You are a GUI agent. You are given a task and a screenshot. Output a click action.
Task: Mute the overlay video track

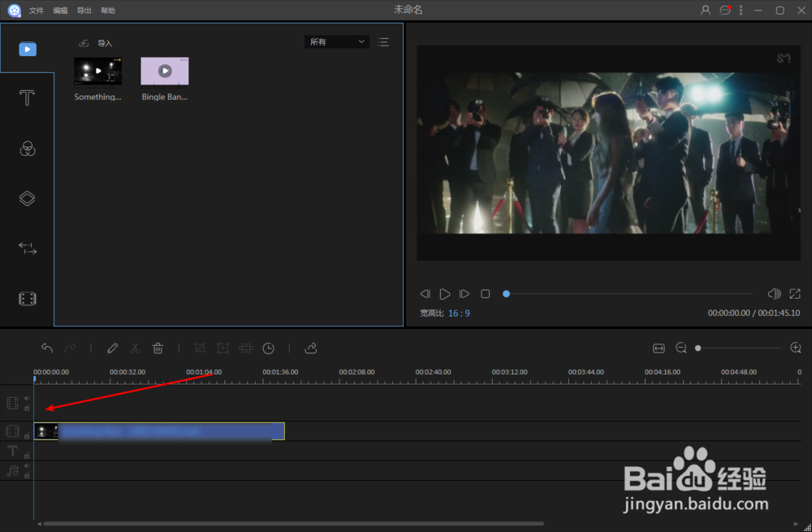pyautogui.click(x=27, y=398)
